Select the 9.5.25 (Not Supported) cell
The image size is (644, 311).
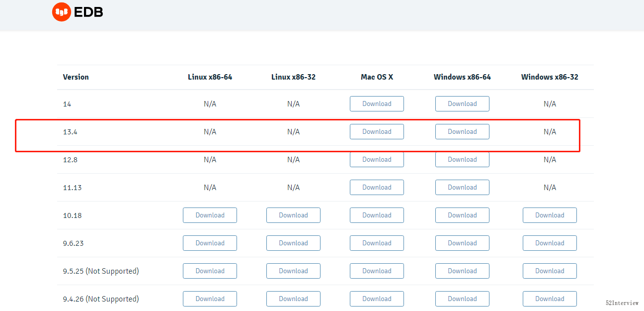click(x=101, y=271)
